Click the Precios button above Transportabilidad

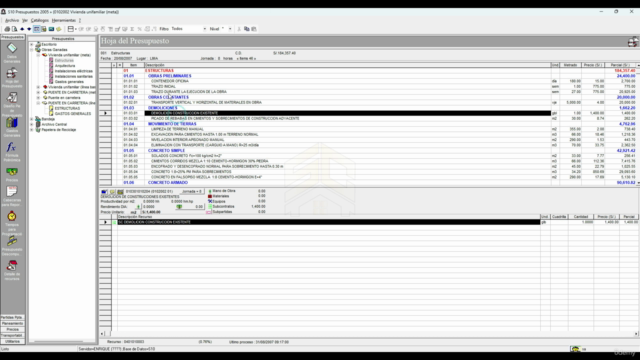pos(12,329)
